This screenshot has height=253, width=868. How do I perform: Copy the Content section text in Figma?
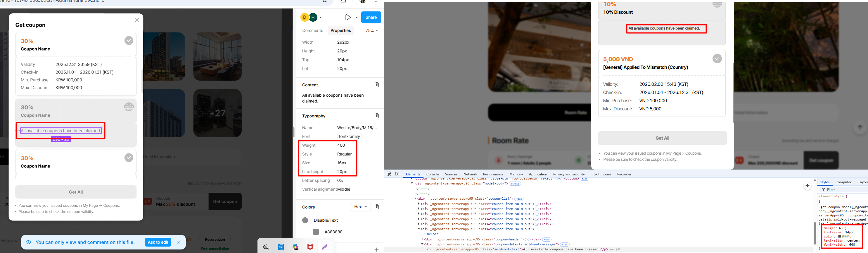pos(377,85)
